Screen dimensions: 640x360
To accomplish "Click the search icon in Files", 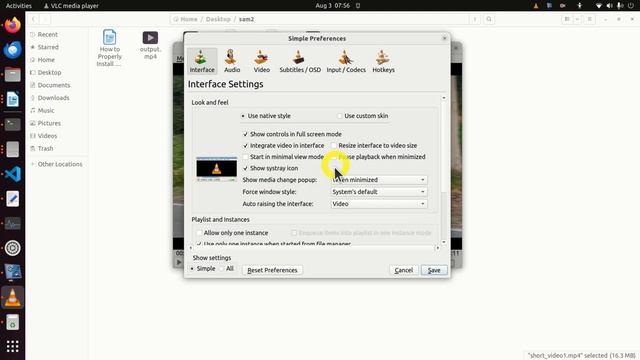I will pos(489,19).
